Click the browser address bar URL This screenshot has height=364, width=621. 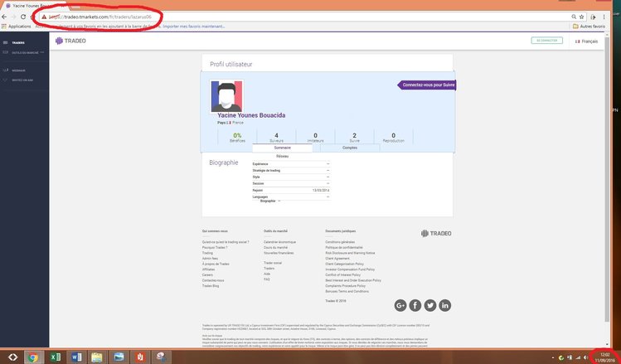(x=99, y=17)
